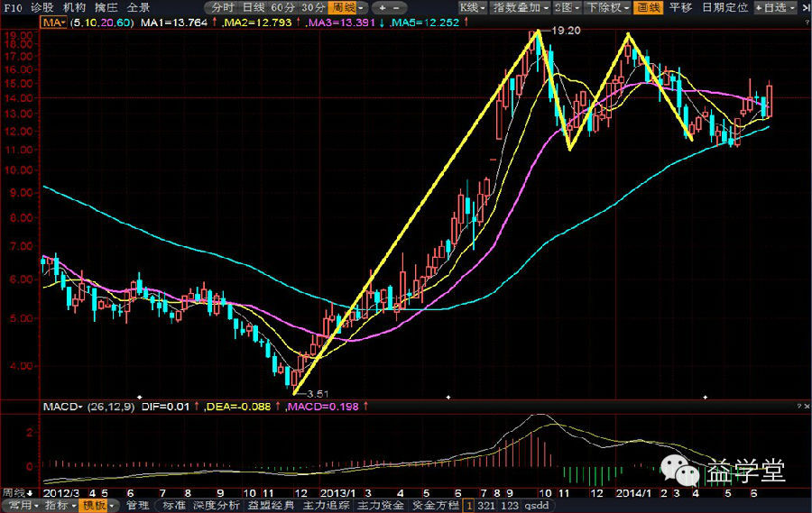Click the DEA=-0.088 value
Screen dimensions: 812x513
point(238,407)
